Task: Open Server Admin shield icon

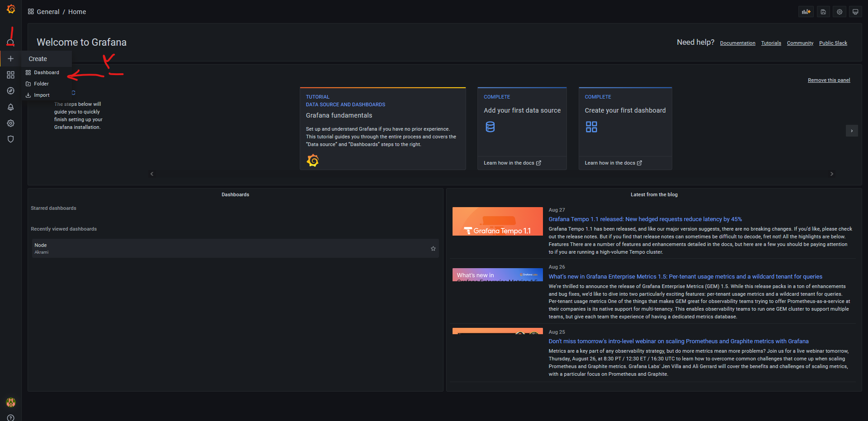Action: coord(11,139)
